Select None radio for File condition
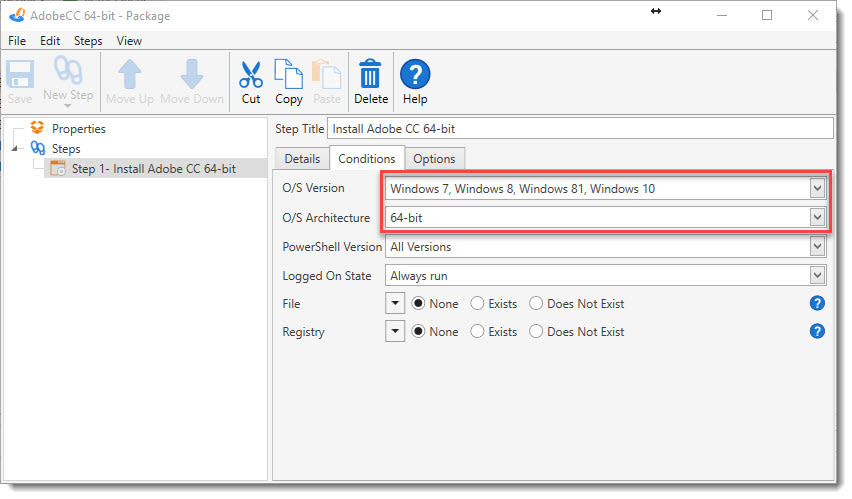The height and width of the screenshot is (499, 852). pos(418,303)
